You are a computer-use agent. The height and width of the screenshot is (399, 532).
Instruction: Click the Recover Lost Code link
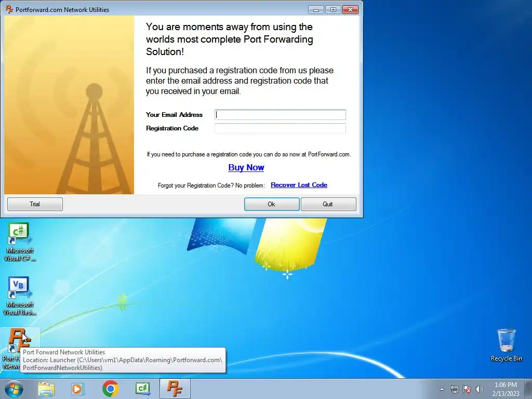pos(299,185)
